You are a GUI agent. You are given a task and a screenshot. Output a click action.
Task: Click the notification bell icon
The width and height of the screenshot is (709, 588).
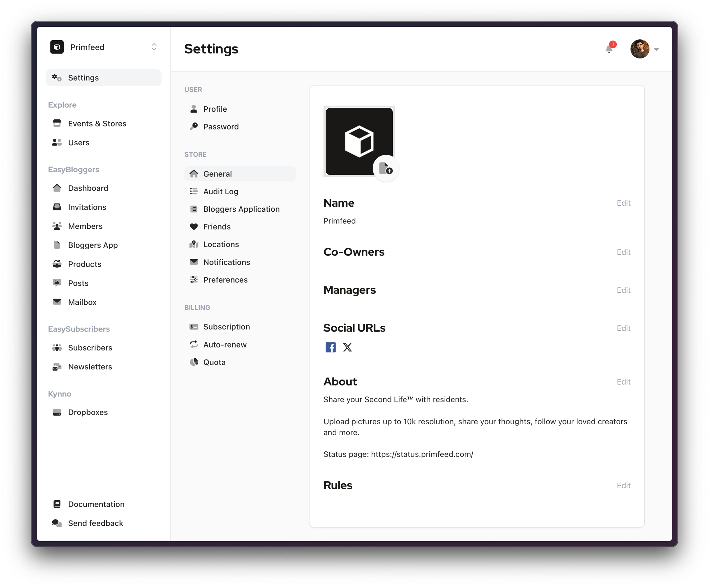609,49
